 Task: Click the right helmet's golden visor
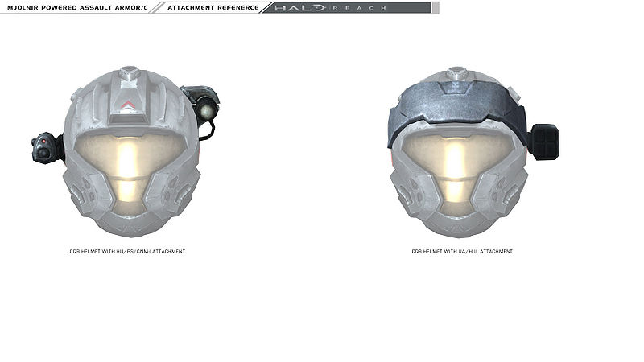click(458, 156)
